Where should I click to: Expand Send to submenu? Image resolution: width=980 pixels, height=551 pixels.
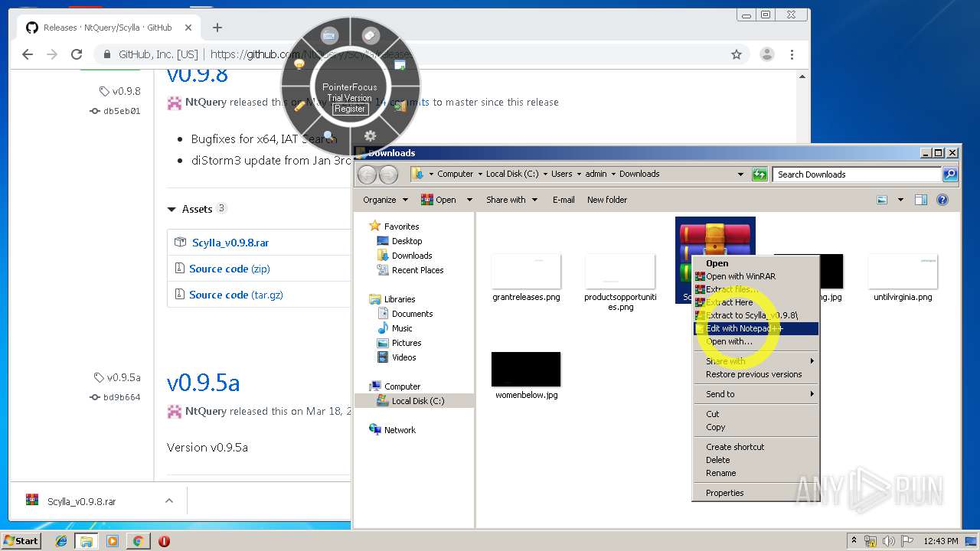tap(756, 394)
